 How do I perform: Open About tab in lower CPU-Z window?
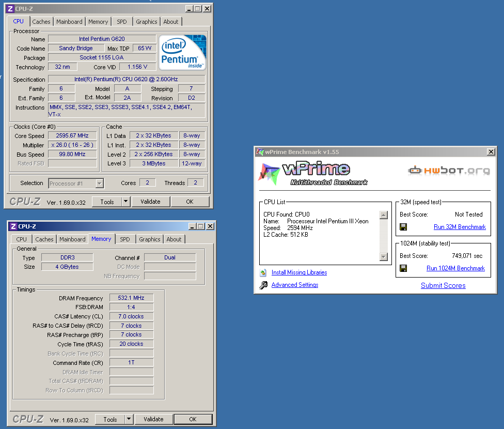pos(174,239)
